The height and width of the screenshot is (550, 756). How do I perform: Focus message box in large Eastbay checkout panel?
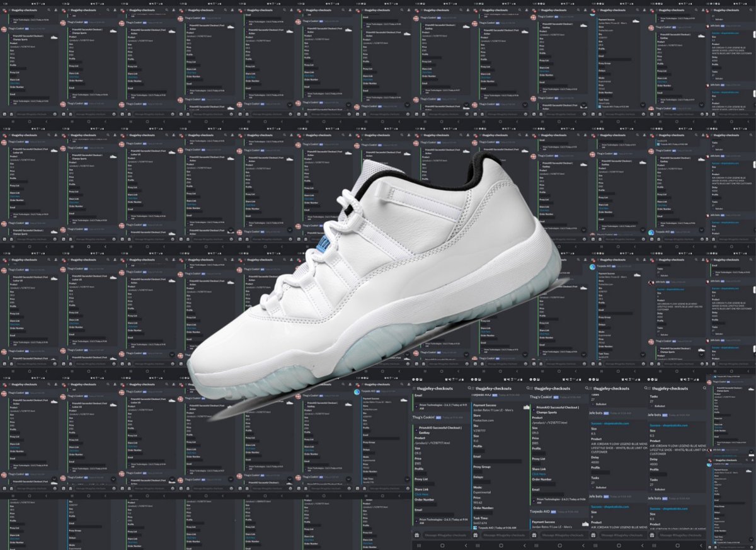(x=446, y=535)
